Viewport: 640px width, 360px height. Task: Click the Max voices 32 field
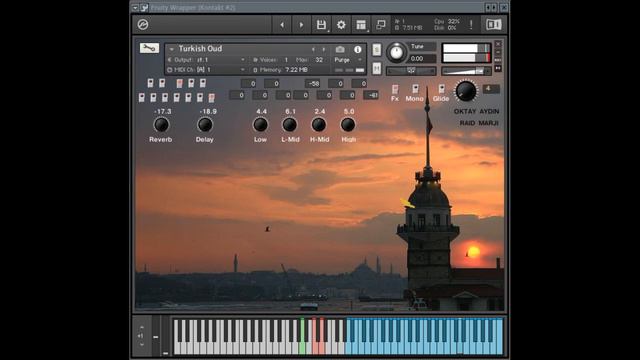pos(319,60)
